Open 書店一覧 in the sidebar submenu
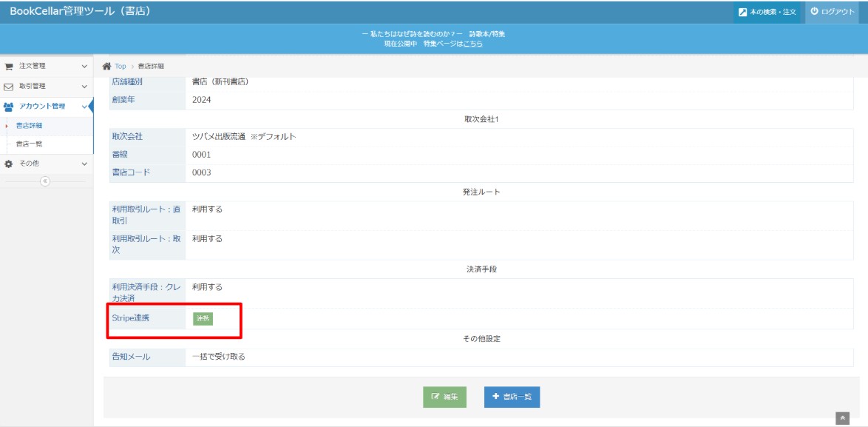 [x=30, y=144]
